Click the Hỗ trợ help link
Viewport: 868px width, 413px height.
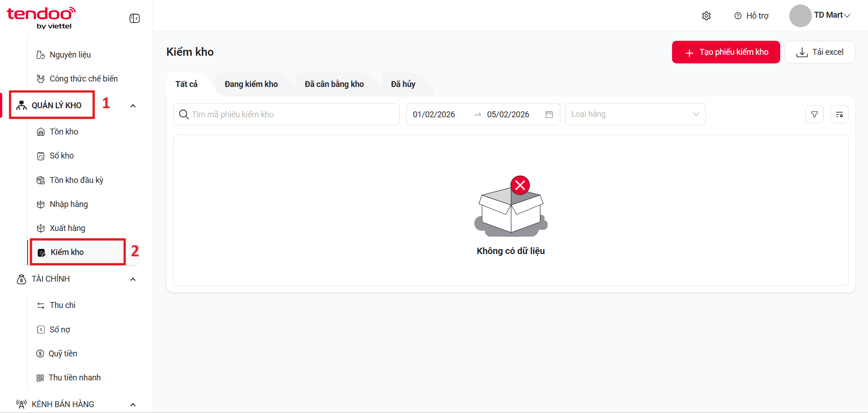[x=751, y=16]
